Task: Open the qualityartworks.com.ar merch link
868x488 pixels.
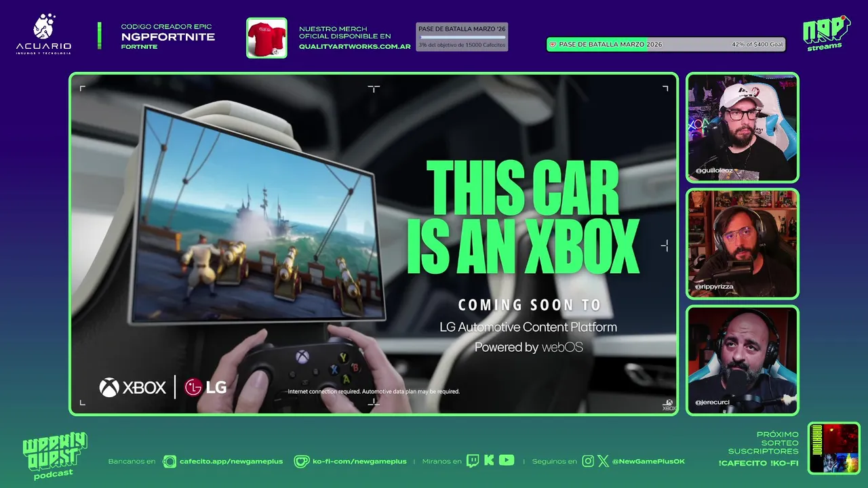Action: [x=355, y=47]
